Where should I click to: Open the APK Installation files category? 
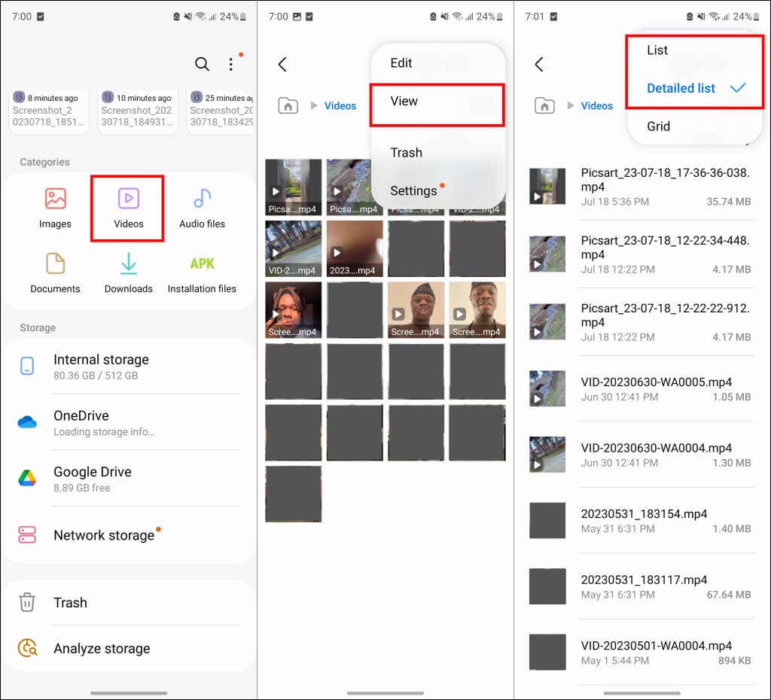pyautogui.click(x=202, y=272)
